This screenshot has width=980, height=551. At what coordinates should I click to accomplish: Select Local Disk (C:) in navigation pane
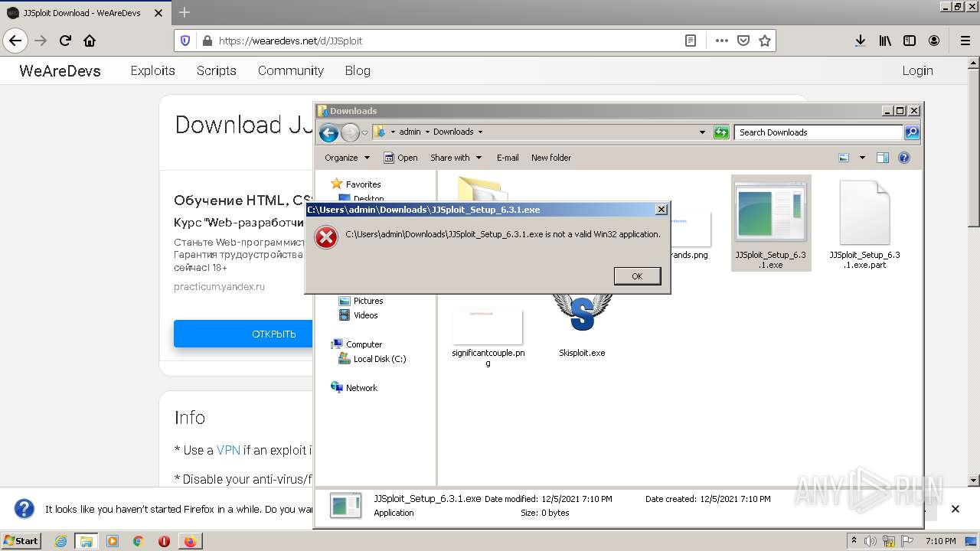372,359
